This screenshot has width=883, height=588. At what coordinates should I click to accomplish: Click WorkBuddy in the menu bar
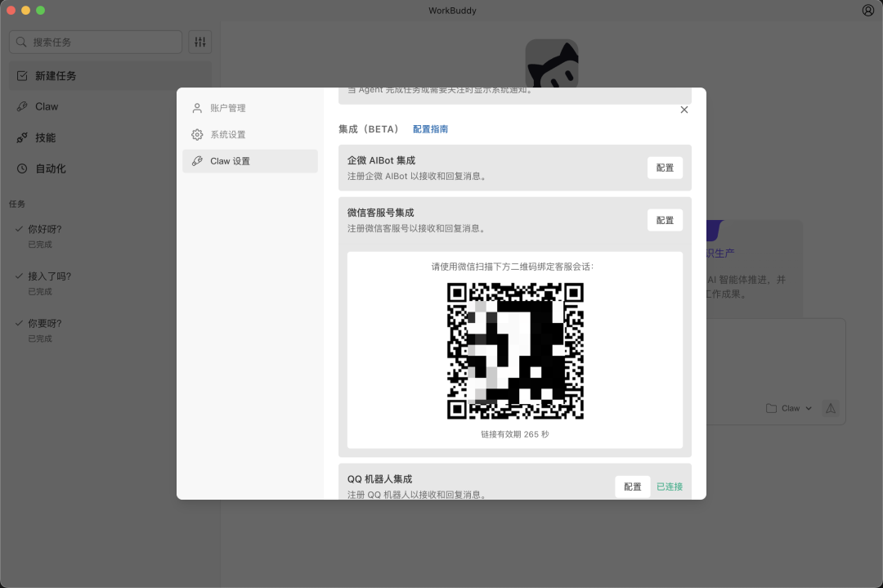click(452, 11)
